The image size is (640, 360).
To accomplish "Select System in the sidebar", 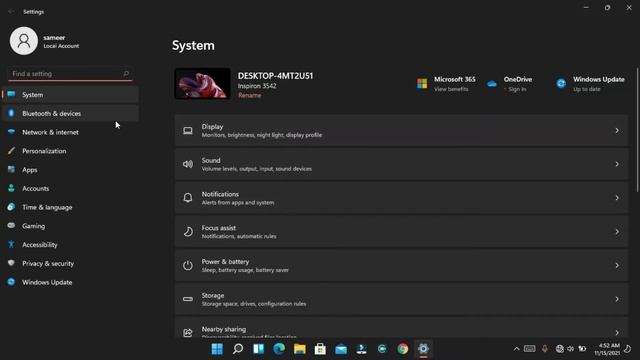I will pyautogui.click(x=70, y=95).
